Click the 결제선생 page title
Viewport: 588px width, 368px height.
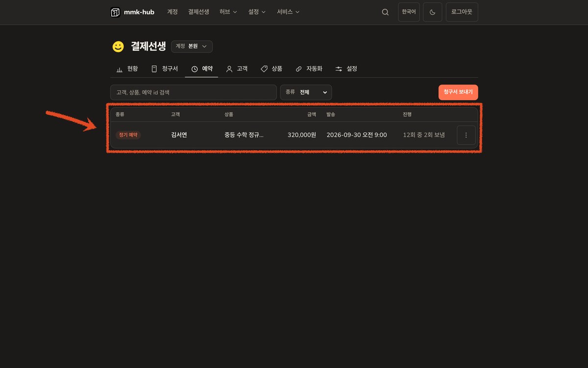pyautogui.click(x=148, y=47)
